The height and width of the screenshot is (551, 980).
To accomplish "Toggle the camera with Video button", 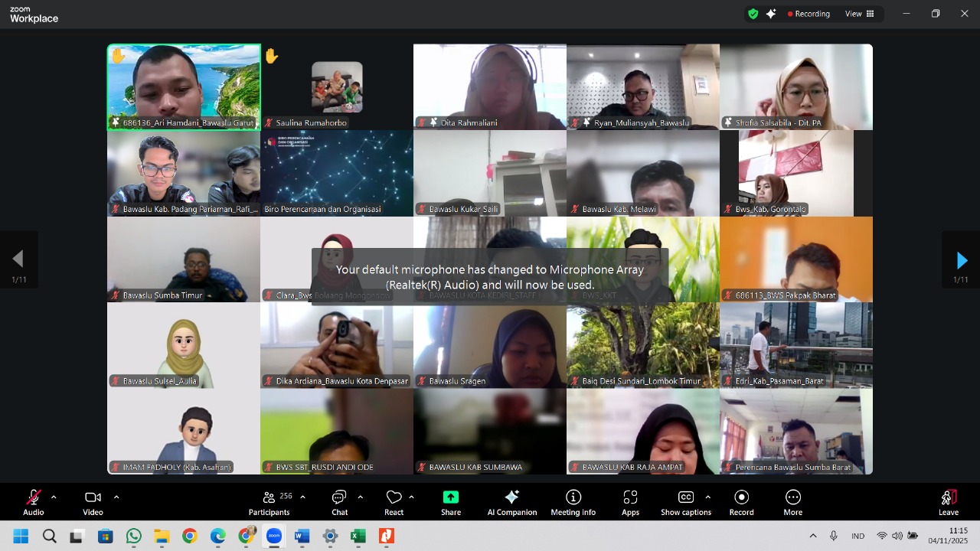I will point(93,498).
